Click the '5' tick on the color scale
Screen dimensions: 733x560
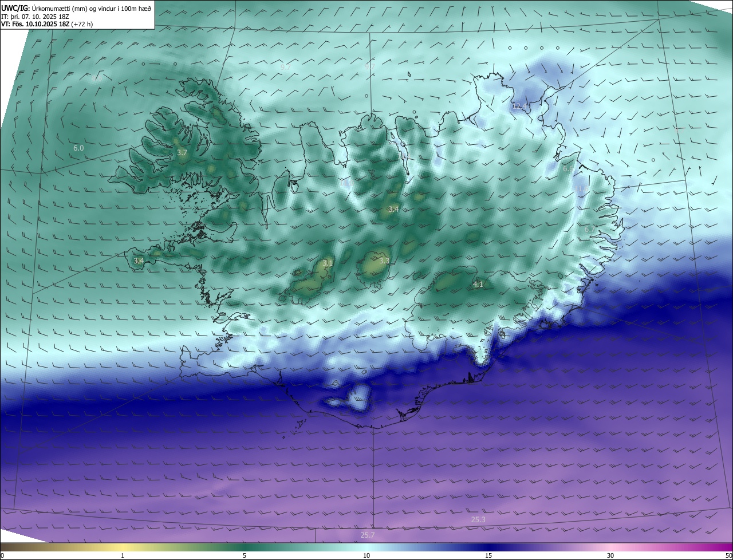pyautogui.click(x=245, y=555)
